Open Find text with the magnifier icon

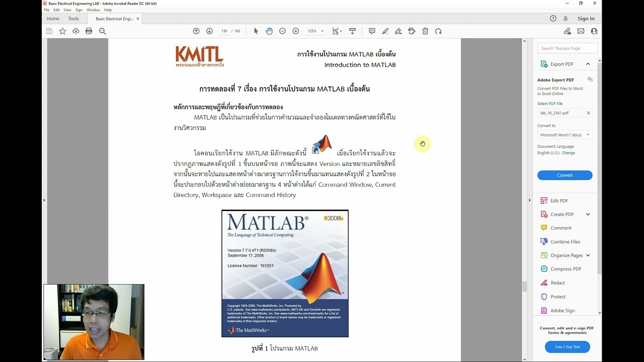pyautogui.click(x=103, y=31)
